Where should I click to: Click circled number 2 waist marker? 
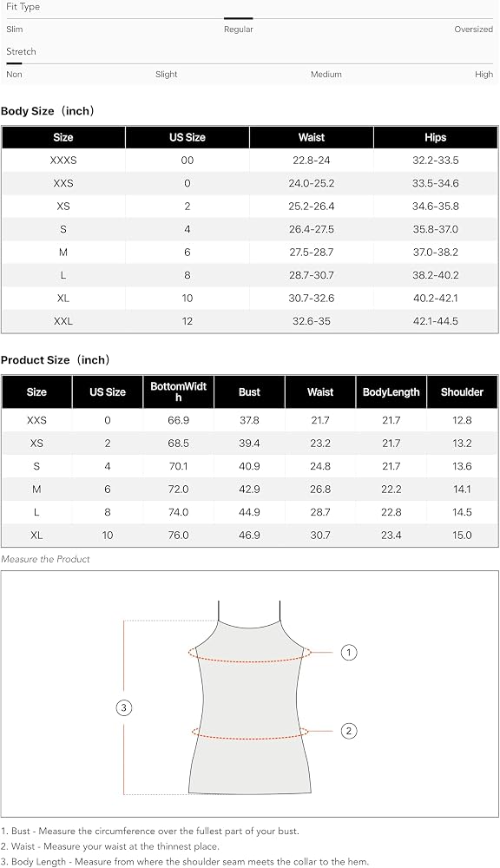coord(348,731)
